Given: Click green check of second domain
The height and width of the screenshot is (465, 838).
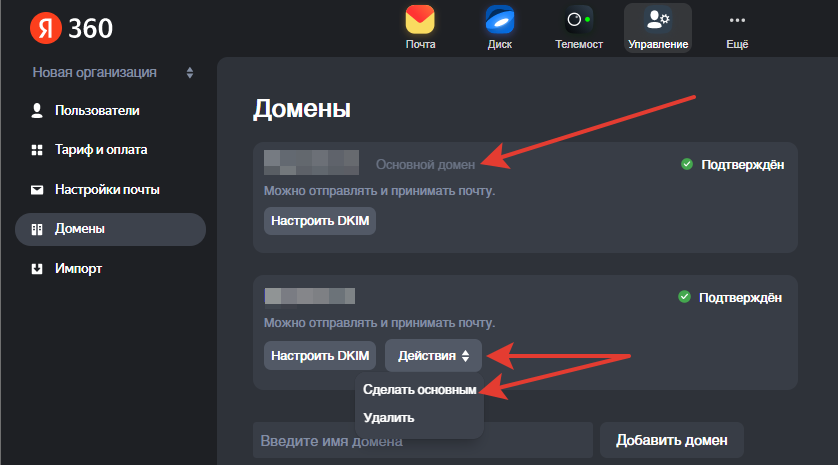Looking at the screenshot, I should pos(685,297).
